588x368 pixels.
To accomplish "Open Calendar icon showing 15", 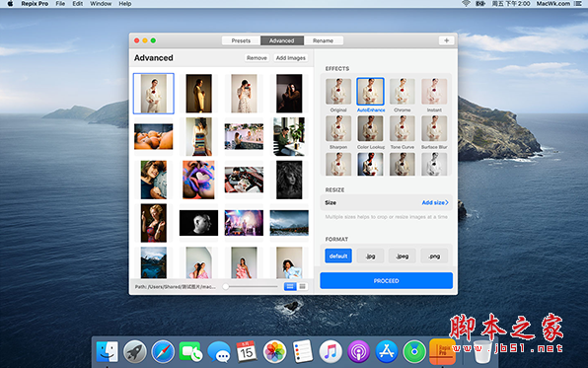I will pos(247,352).
